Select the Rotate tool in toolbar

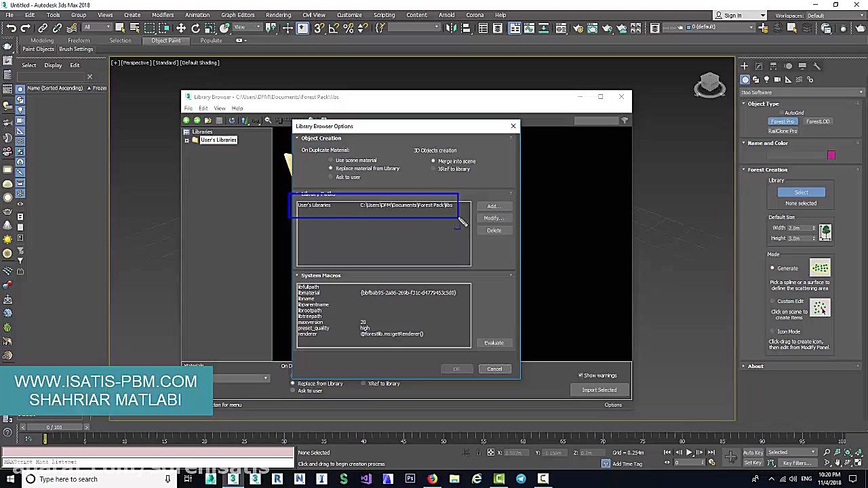[x=195, y=28]
